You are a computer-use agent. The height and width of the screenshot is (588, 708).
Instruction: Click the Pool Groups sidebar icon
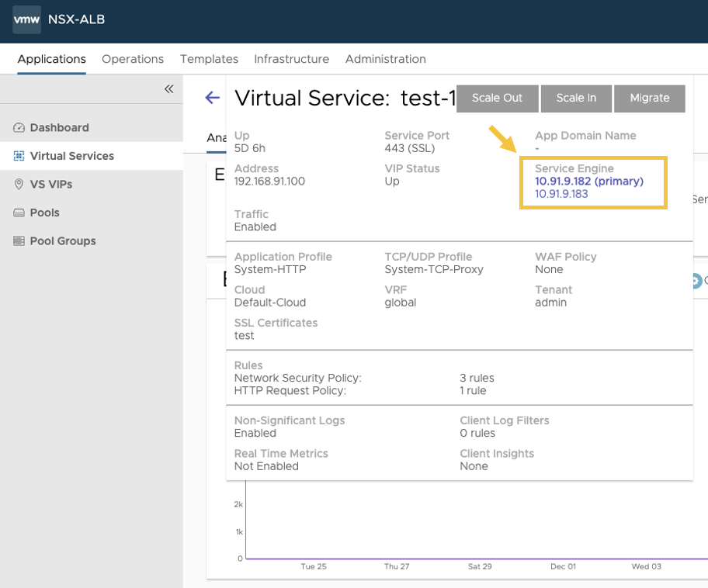coord(19,241)
